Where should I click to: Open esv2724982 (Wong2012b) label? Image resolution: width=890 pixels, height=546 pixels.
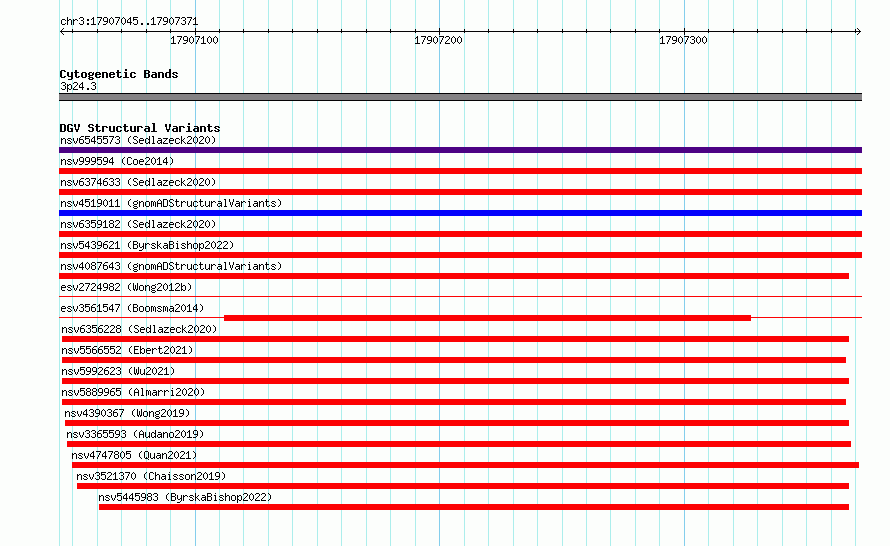[126, 287]
